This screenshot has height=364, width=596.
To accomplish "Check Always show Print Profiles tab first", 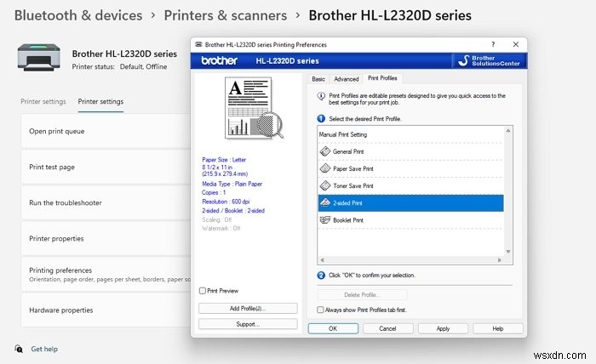I will (320, 310).
